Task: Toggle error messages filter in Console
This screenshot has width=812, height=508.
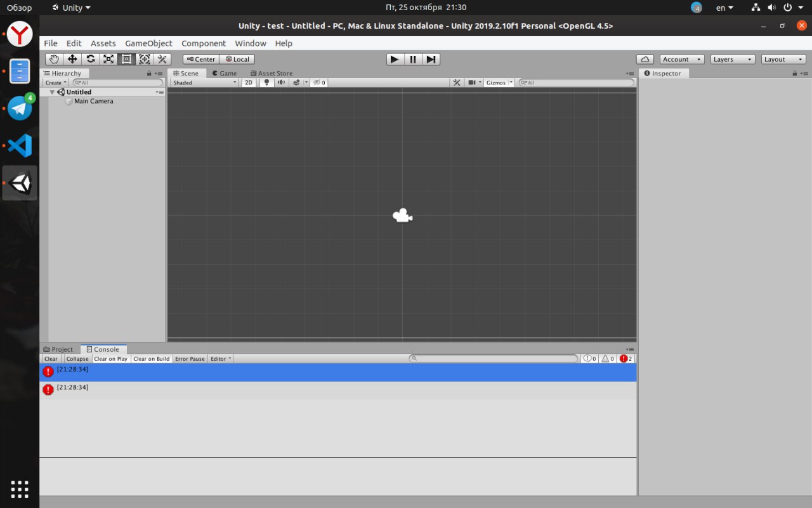Action: (x=626, y=359)
